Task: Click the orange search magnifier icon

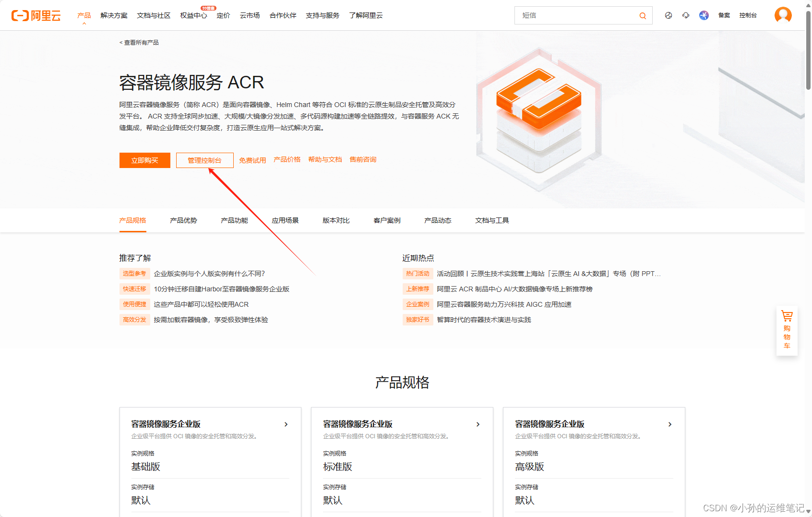Action: tap(643, 16)
